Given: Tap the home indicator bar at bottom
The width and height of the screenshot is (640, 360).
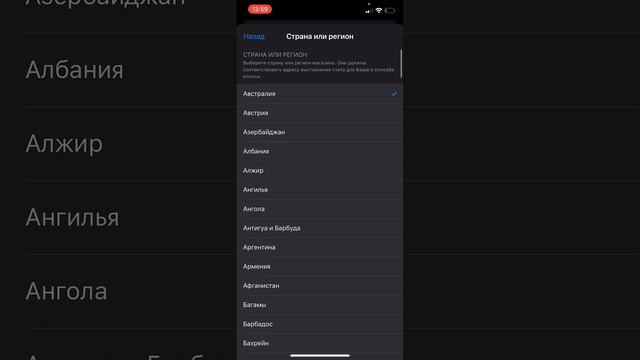Looking at the screenshot, I should pyautogui.click(x=320, y=356).
